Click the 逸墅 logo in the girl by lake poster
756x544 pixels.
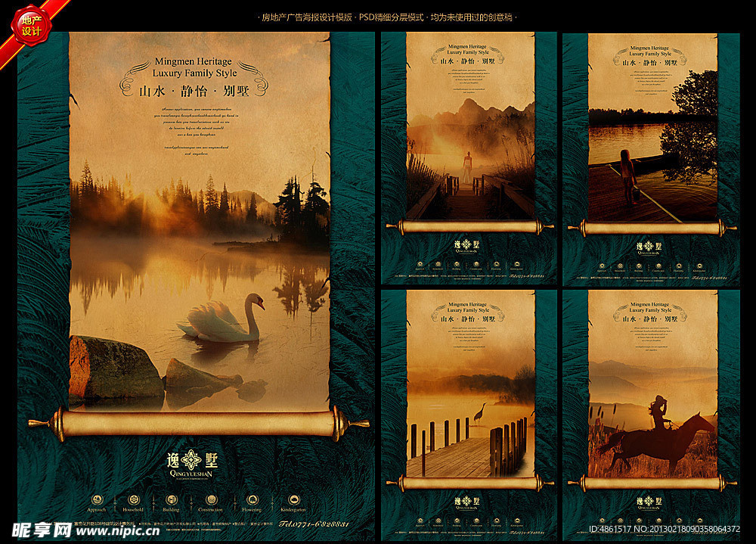pos(649,247)
